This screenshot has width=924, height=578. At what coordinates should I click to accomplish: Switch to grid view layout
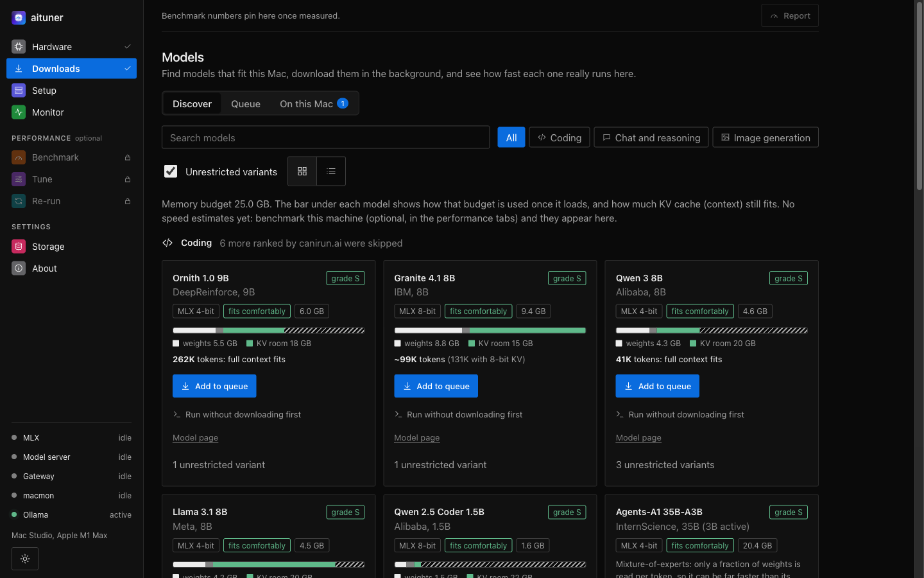click(302, 171)
